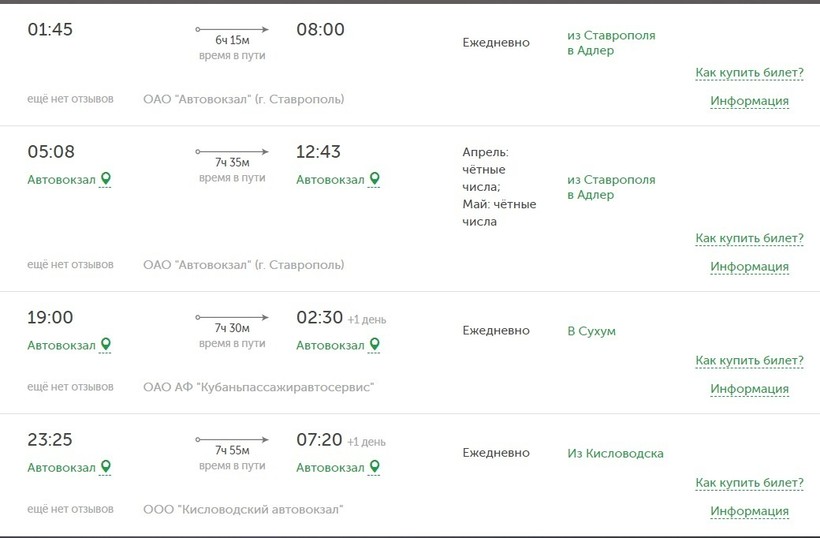Viewport: 820px width, 538px height.
Task: Click map pin beside 23:25 departure station
Action: tap(106, 467)
